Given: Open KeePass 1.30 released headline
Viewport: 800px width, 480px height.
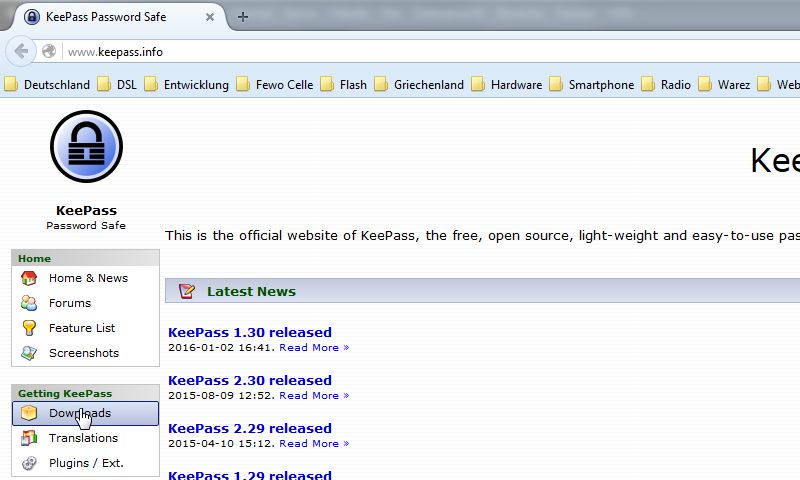Looking at the screenshot, I should pos(250,332).
